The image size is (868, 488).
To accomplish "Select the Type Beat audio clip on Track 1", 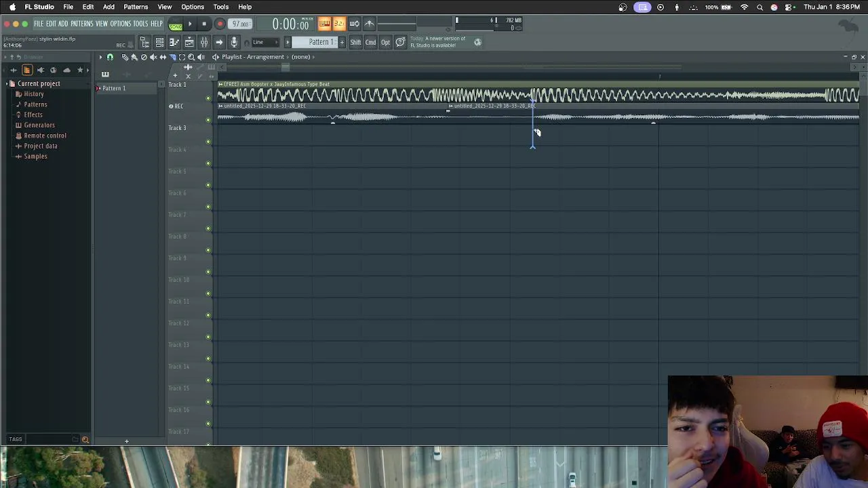I will pyautogui.click(x=538, y=93).
